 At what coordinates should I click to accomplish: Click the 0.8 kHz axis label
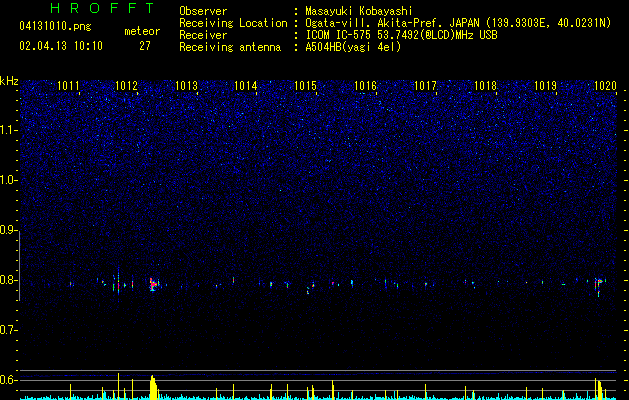[x=8, y=280]
